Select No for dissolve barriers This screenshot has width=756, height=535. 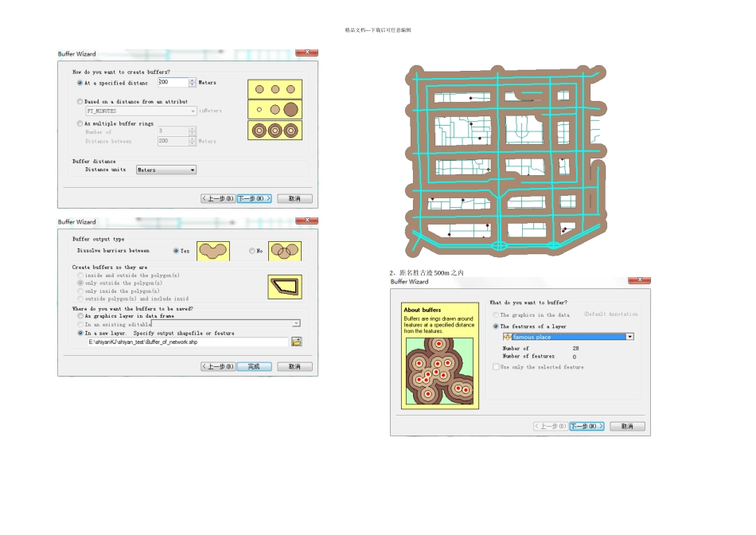[x=252, y=251]
